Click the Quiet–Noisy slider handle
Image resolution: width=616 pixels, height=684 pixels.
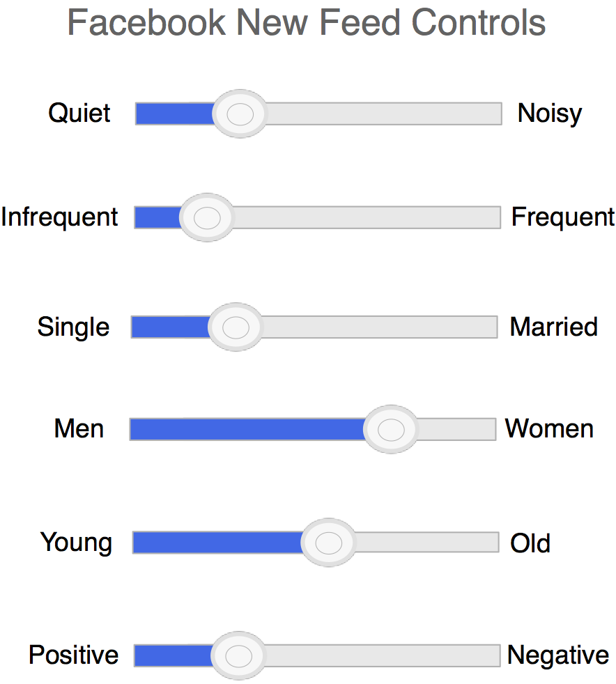[240, 114]
